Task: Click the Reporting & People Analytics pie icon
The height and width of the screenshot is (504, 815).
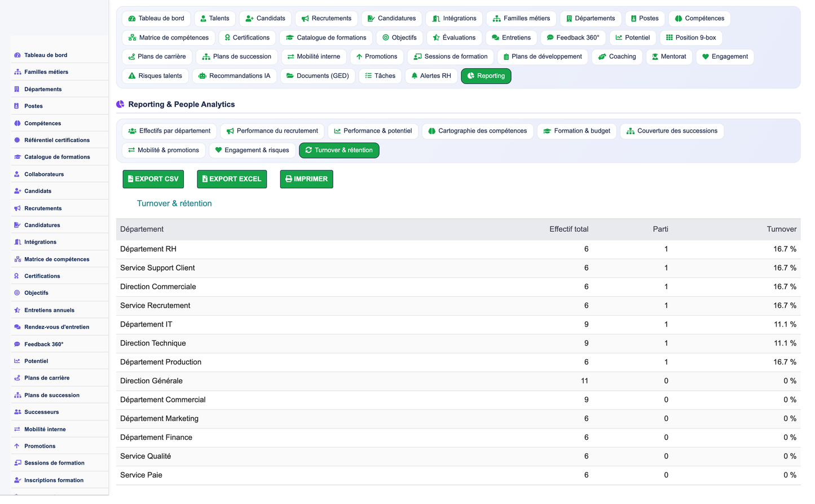Action: point(120,104)
